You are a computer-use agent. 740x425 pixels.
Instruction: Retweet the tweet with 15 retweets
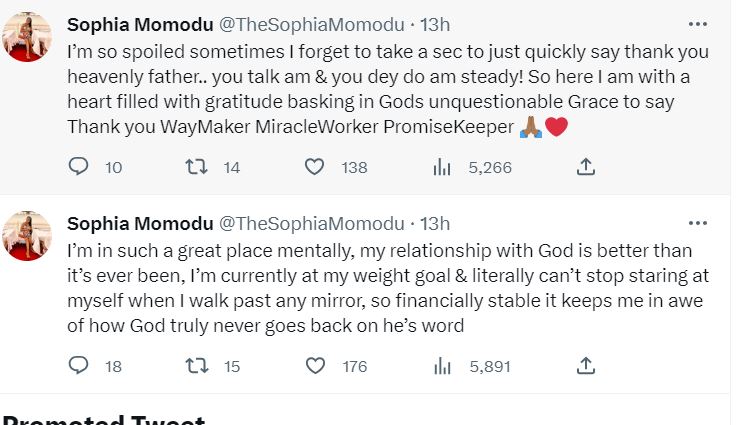(x=197, y=367)
